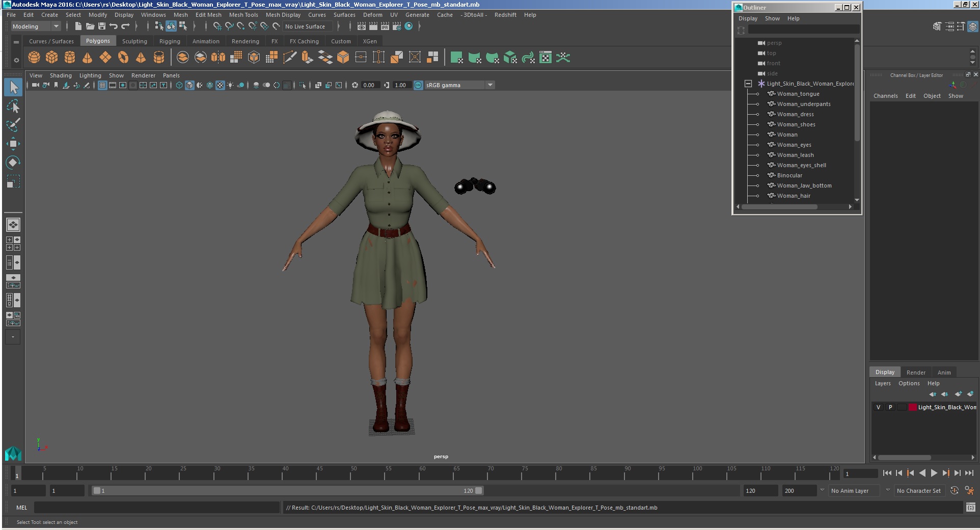Screen dimensions: 980x530
Task: Select the Rotate tool in toolbox
Action: click(13, 163)
